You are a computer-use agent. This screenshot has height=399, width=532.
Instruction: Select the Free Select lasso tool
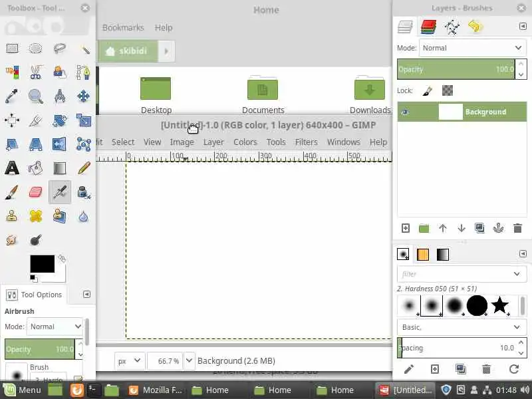[60, 49]
